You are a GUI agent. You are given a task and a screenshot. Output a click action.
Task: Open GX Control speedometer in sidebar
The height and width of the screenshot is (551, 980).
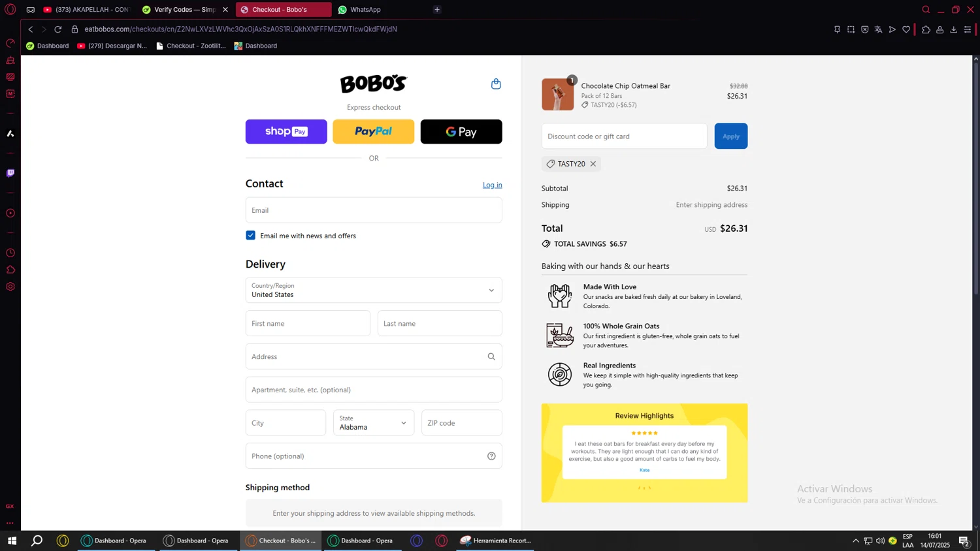pos(10,43)
